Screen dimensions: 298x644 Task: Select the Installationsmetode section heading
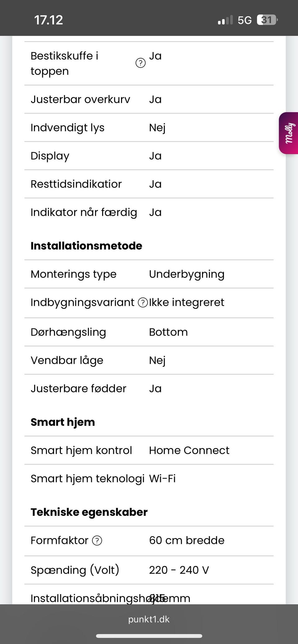(86, 246)
